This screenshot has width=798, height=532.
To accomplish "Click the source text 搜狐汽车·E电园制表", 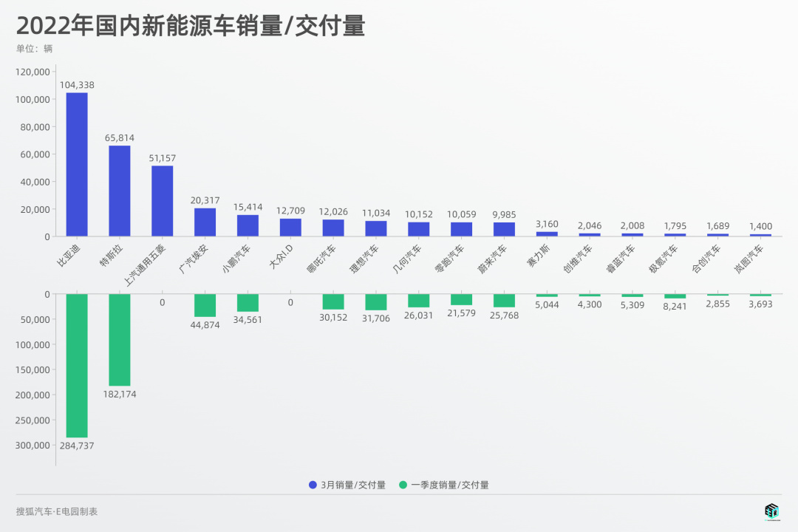I will (x=56, y=511).
